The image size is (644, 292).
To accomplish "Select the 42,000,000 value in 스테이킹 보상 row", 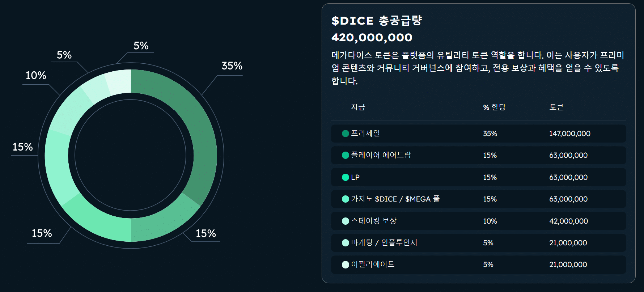I will (568, 221).
